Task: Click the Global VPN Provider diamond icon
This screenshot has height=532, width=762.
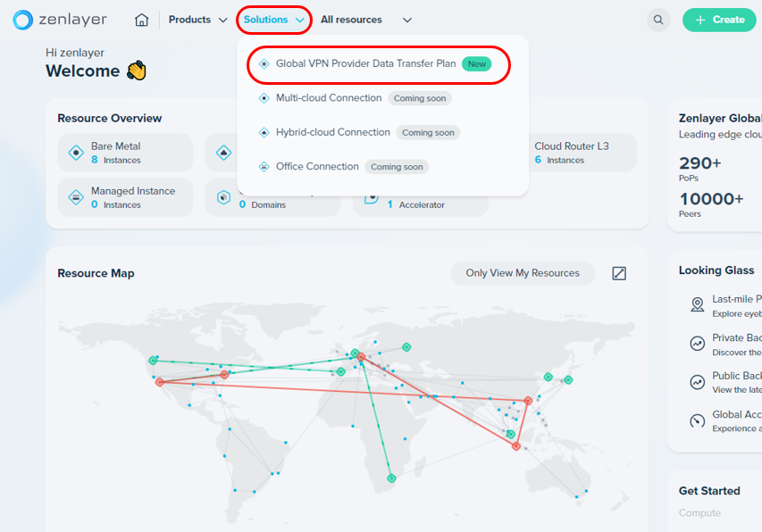Action: point(264,64)
